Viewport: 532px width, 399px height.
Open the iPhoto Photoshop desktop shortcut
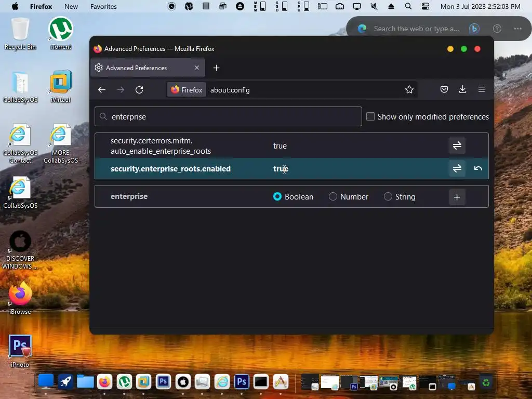20,351
